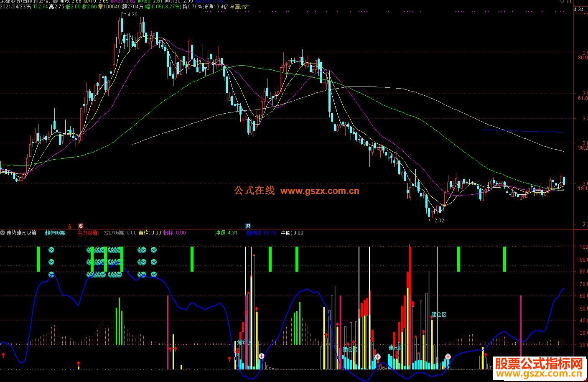The image size is (588, 382).
Task: Select the 冲顶: 4.31 output label
Action: (226, 233)
